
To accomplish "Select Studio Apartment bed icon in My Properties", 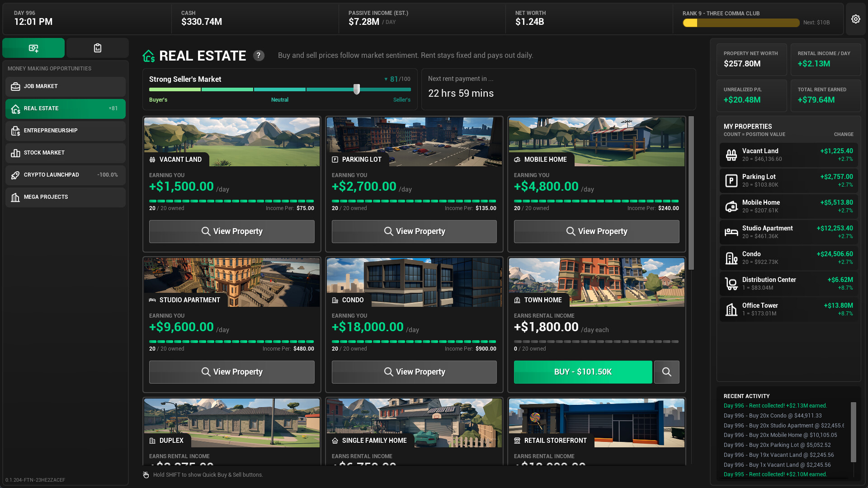I will (731, 232).
